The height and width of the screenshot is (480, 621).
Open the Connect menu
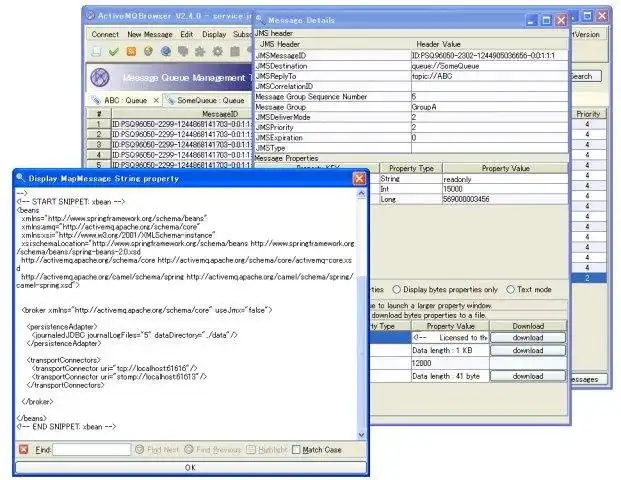(105, 34)
